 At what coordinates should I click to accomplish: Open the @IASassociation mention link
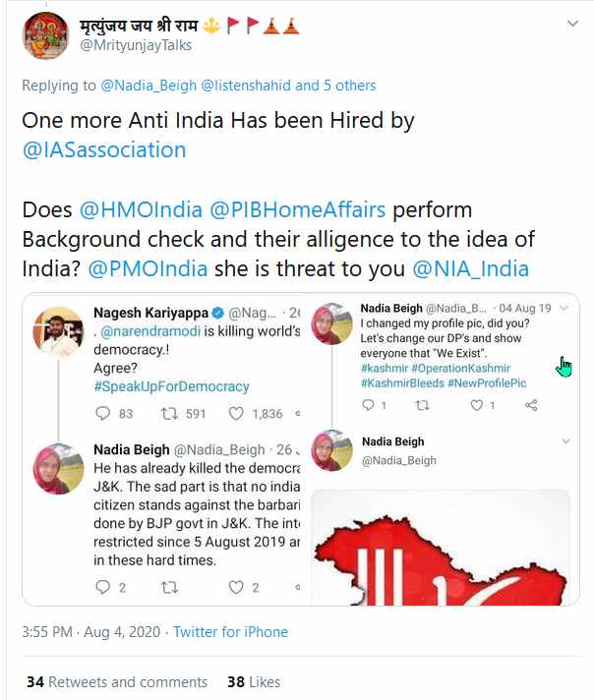pyautogui.click(x=104, y=149)
